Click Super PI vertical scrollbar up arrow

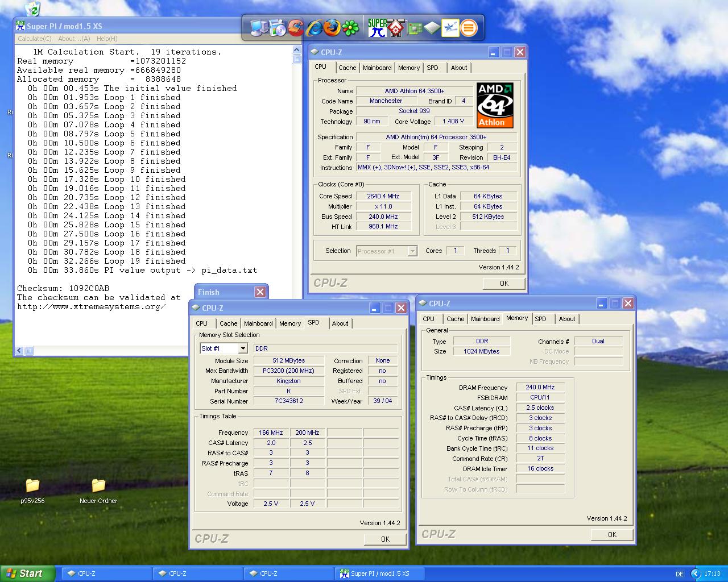click(297, 51)
